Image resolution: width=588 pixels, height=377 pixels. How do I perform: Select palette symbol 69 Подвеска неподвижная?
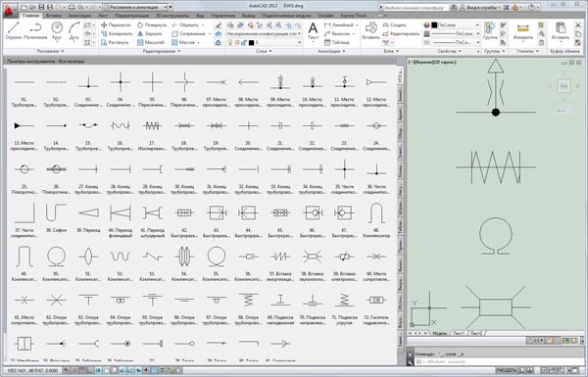[x=280, y=307]
